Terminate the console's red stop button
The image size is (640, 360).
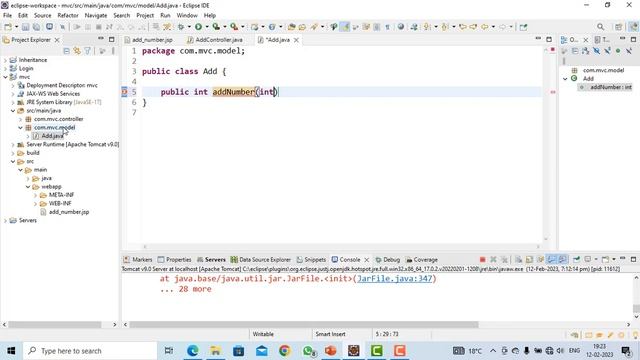coord(482,260)
